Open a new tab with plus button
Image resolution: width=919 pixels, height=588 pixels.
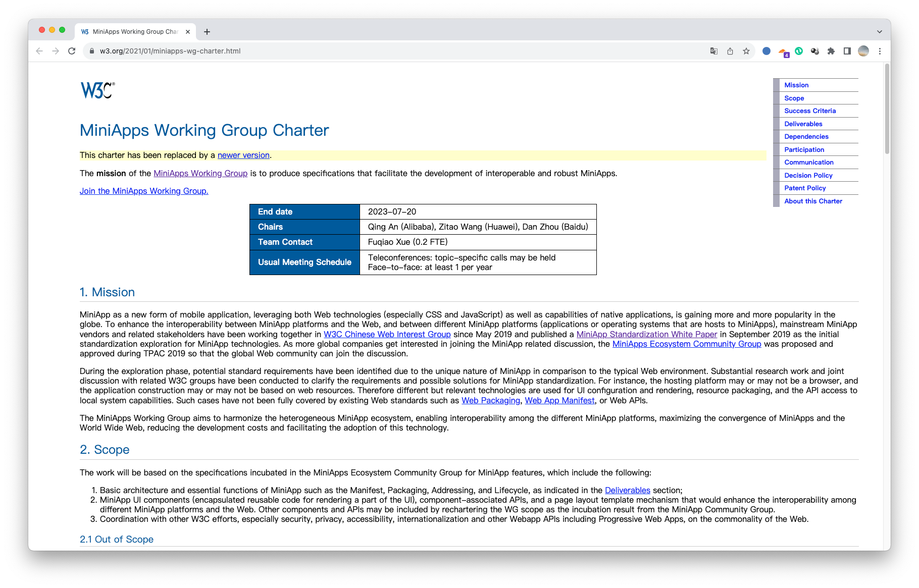tap(207, 32)
